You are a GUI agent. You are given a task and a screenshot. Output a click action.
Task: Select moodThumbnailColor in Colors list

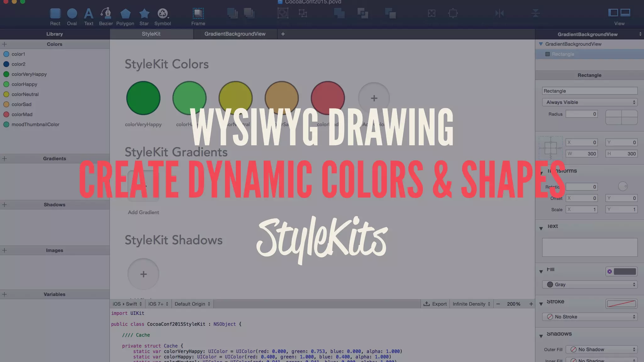[55, 124]
